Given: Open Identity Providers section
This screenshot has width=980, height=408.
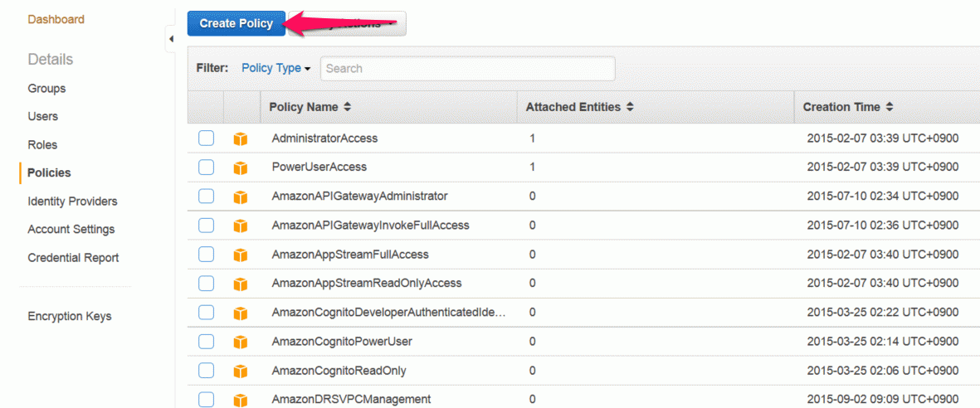Looking at the screenshot, I should tap(72, 202).
